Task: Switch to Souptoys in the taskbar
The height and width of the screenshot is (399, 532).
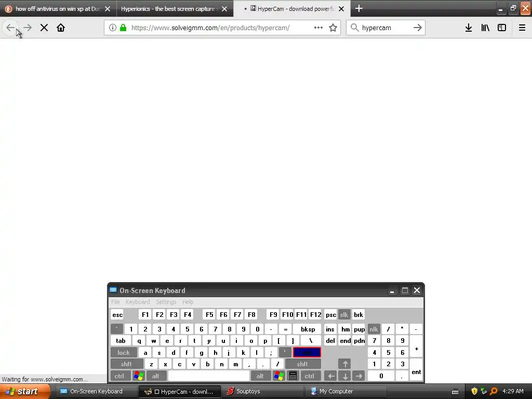Action: (262, 391)
